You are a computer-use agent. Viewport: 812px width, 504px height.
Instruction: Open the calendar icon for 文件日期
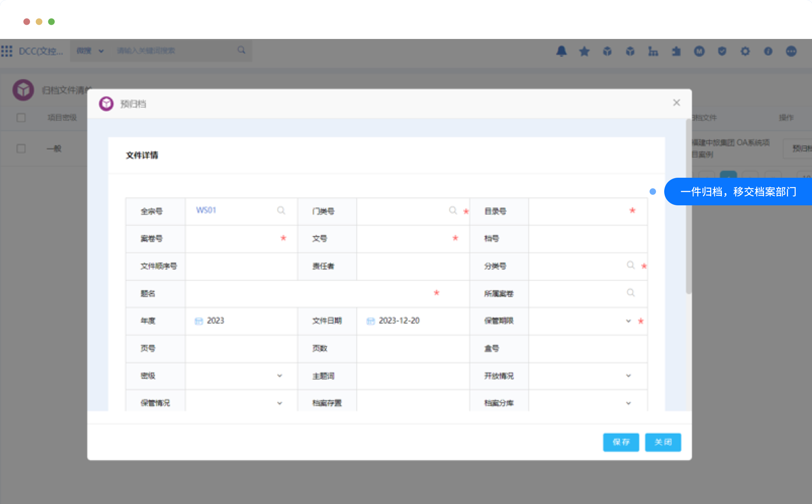pos(370,321)
